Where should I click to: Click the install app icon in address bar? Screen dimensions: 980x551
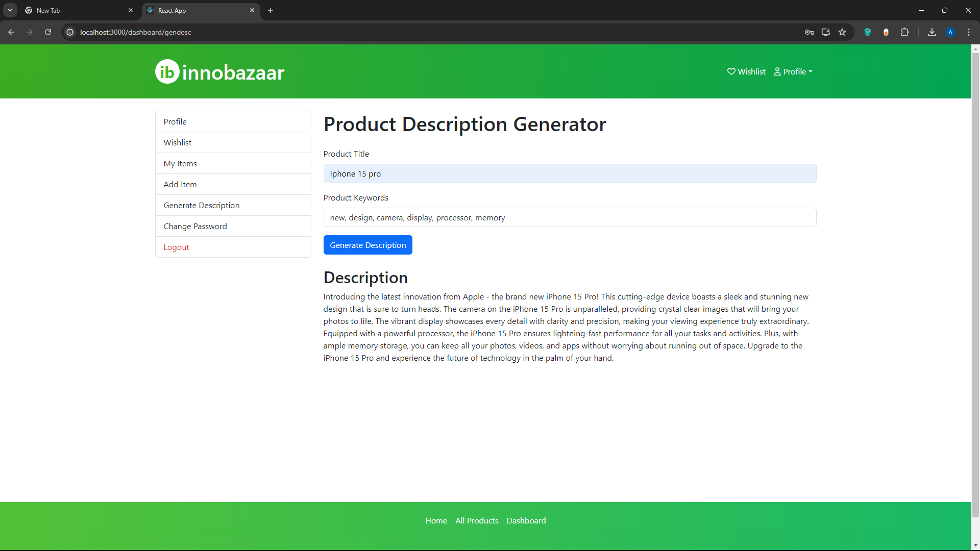pyautogui.click(x=825, y=32)
